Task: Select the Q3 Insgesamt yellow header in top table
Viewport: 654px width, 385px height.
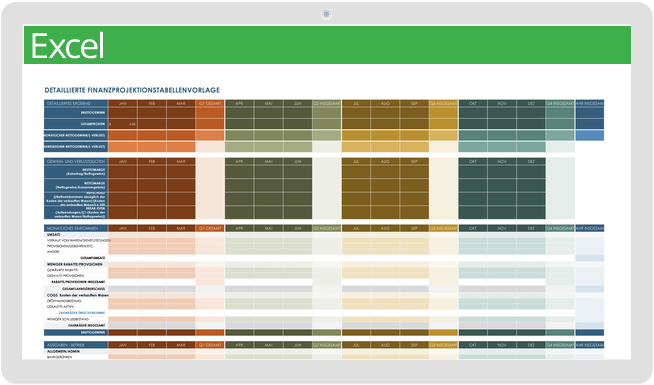Action: click(x=444, y=103)
